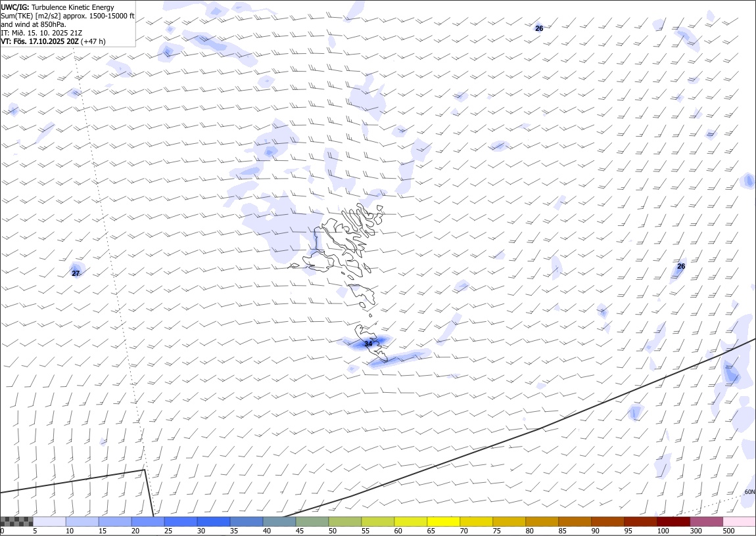Click the "26" value along the map's top edge
This screenshot has height=536, width=756.
(539, 28)
